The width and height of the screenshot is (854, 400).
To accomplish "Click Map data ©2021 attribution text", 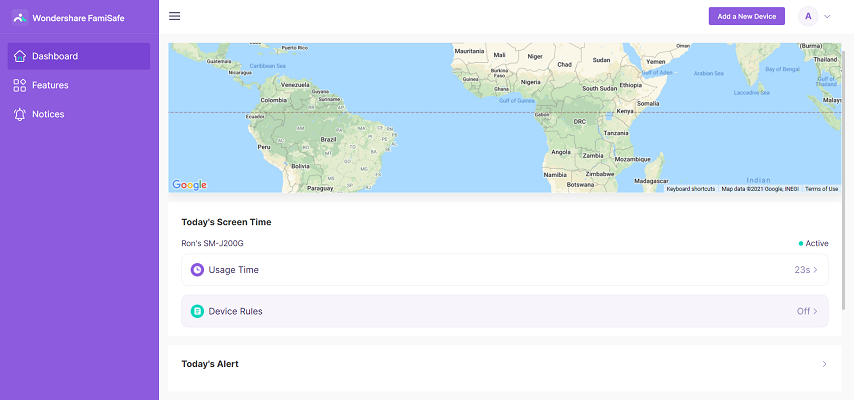I will [x=760, y=189].
